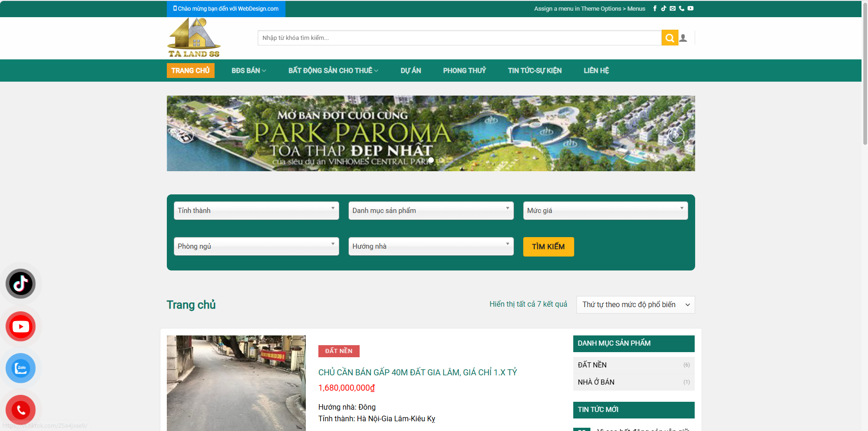The width and height of the screenshot is (868, 431).
Task: Click 'Tỉnh thành: Hà Nội-Gia Lâm-Kiêu Kỵ' text
Action: pos(377,419)
